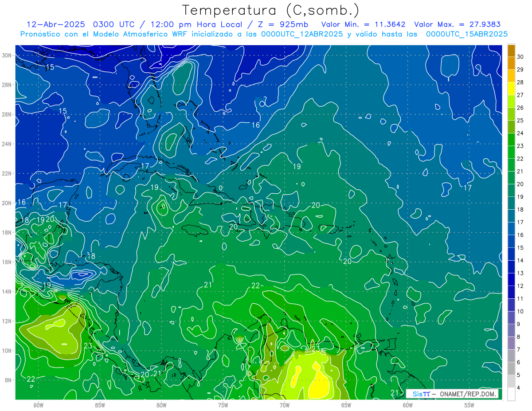Click the "12N" latitude axis label
The width and height of the screenshot is (532, 411).
pyautogui.click(x=7, y=321)
